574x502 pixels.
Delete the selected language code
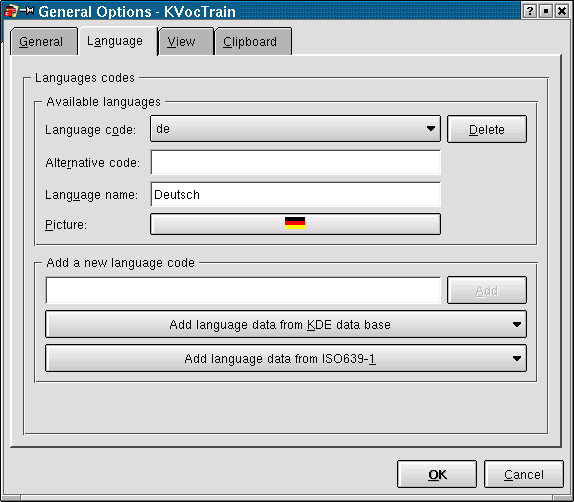(487, 129)
